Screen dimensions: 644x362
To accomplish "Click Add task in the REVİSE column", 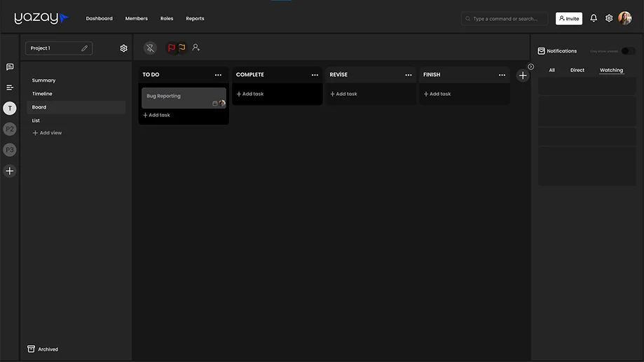I will coord(344,94).
